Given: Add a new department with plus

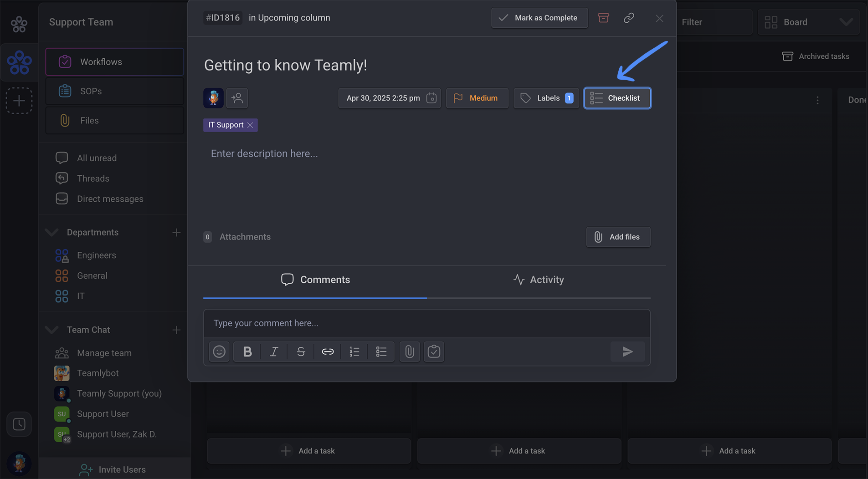Looking at the screenshot, I should pos(176,233).
